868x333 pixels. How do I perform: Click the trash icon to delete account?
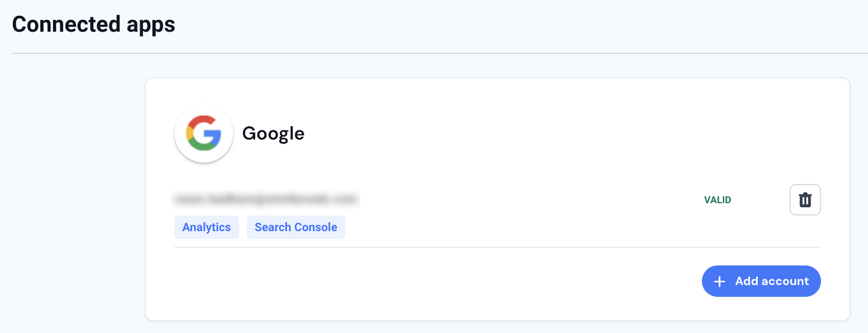point(805,200)
